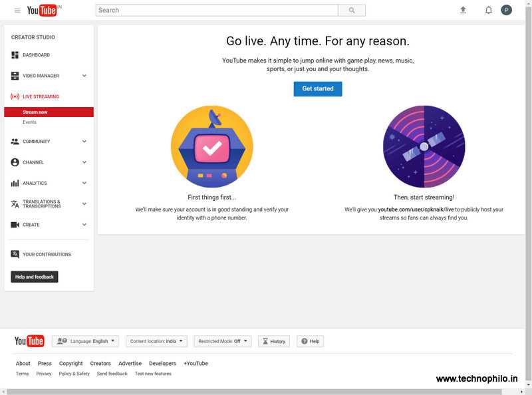Screen dimensions: 532x395
Task: Open the Channel section icon
Action: click(13, 162)
